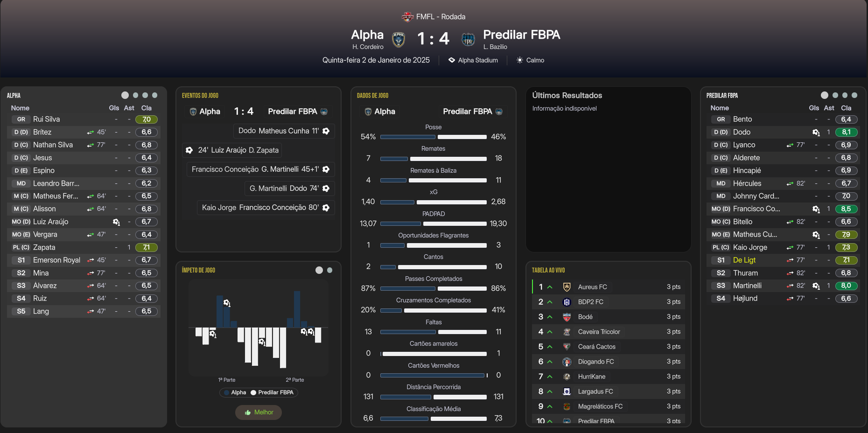
Task: Click the FMFL competition logo
Action: (407, 17)
